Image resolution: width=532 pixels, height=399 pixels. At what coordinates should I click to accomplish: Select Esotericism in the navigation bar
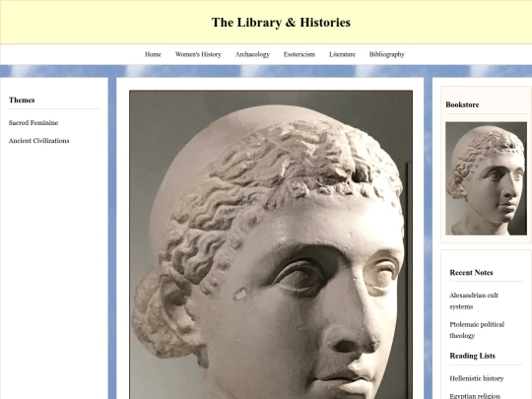(x=299, y=54)
